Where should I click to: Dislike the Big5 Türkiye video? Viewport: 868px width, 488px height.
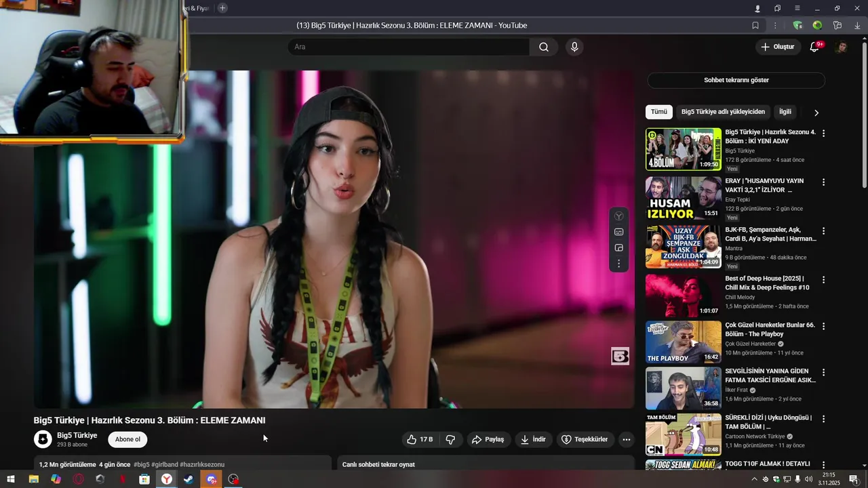450,439
